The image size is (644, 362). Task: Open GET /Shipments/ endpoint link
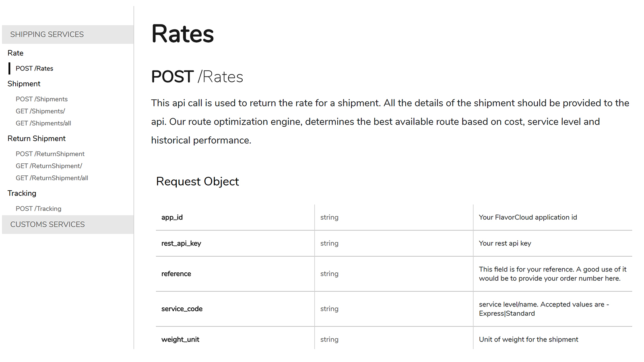[40, 111]
